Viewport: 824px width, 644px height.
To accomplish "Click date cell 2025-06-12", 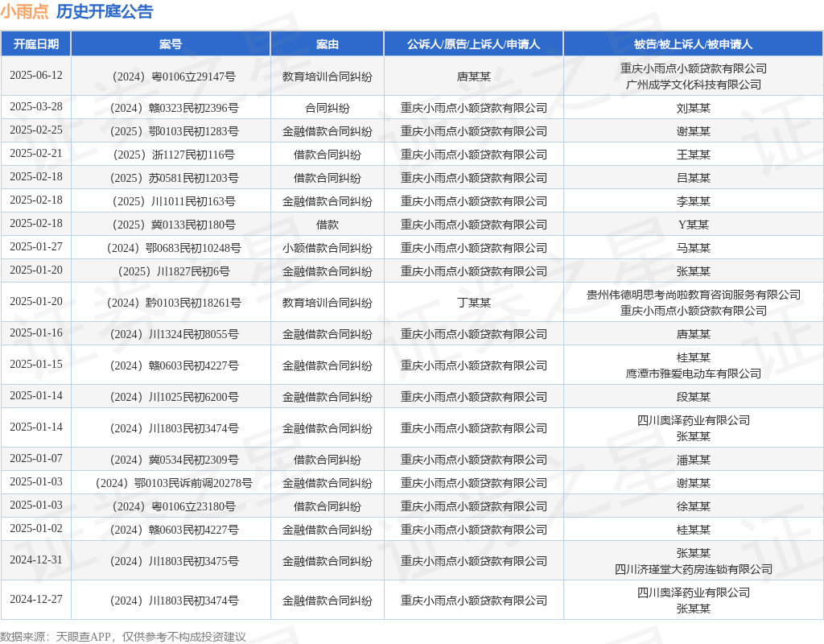I will (35, 75).
